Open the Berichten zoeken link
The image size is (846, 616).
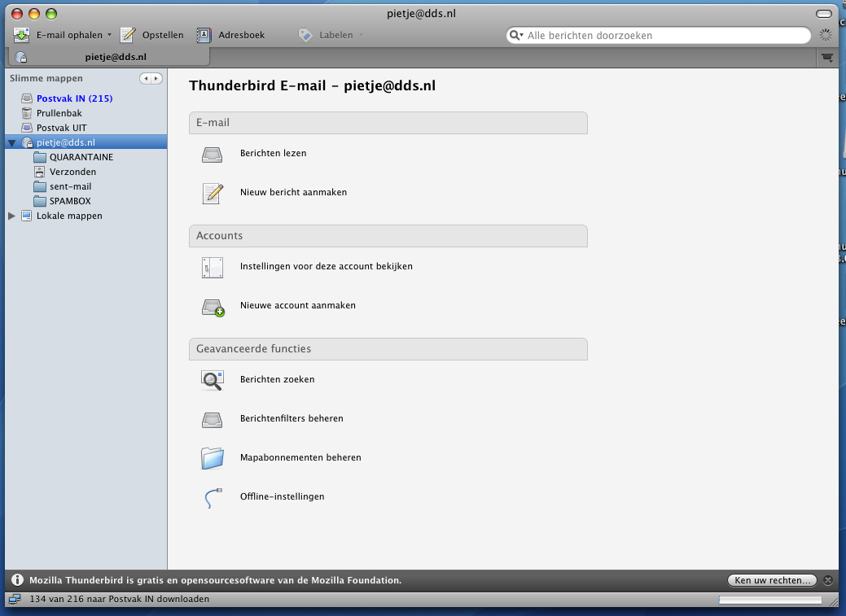[x=278, y=380]
